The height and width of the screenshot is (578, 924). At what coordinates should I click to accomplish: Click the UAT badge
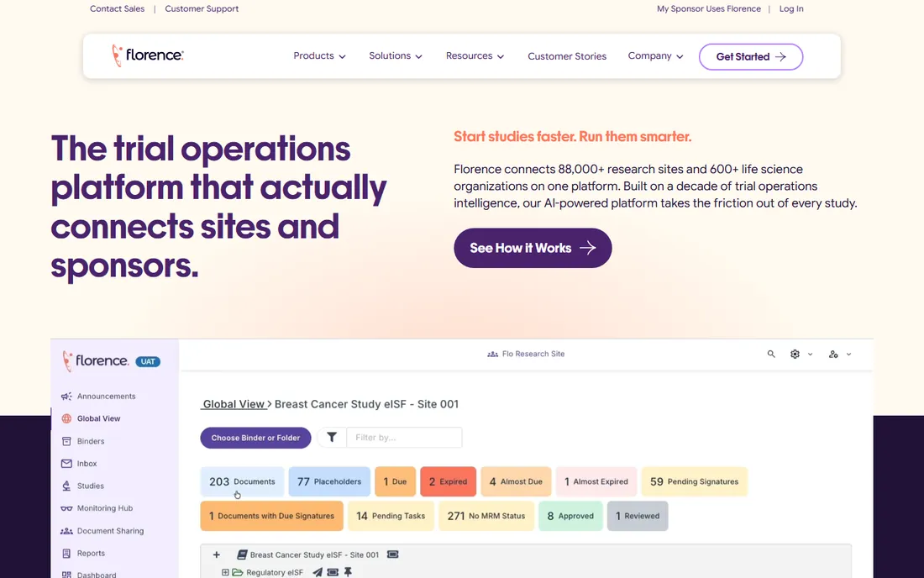point(148,362)
